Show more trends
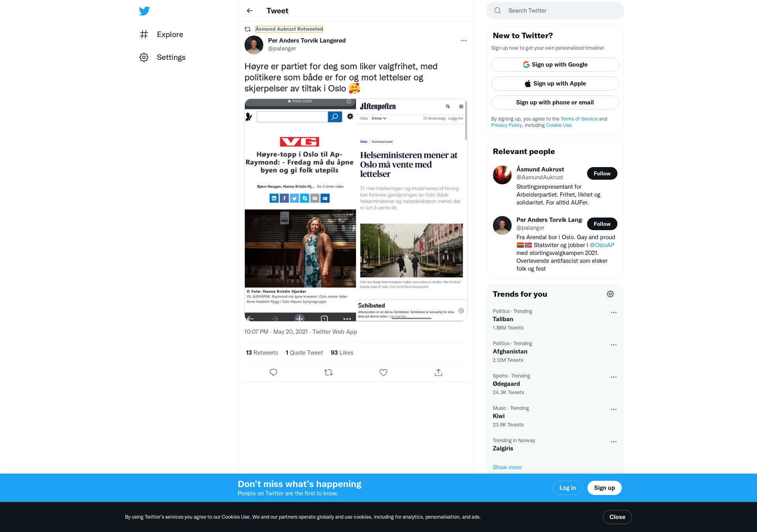 coord(507,467)
